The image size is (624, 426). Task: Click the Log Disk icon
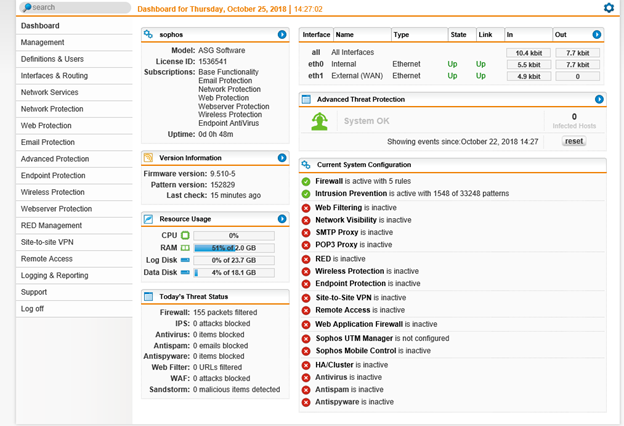tap(185, 260)
